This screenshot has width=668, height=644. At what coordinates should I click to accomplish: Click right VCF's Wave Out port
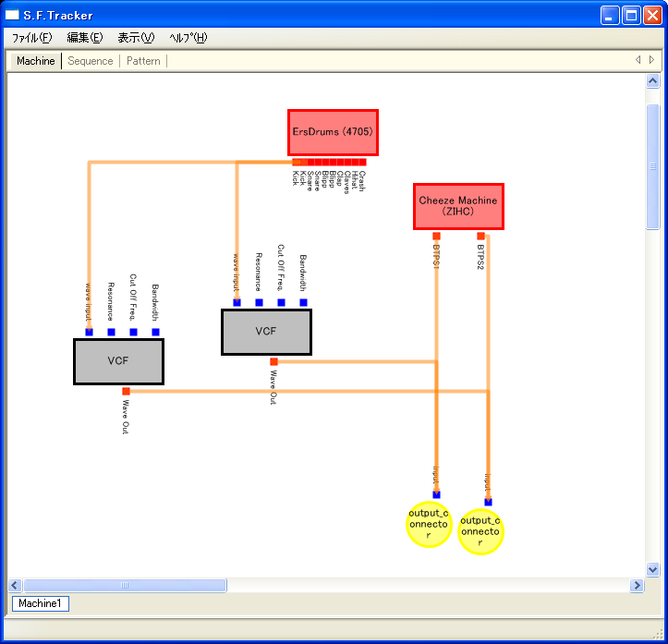point(273,361)
